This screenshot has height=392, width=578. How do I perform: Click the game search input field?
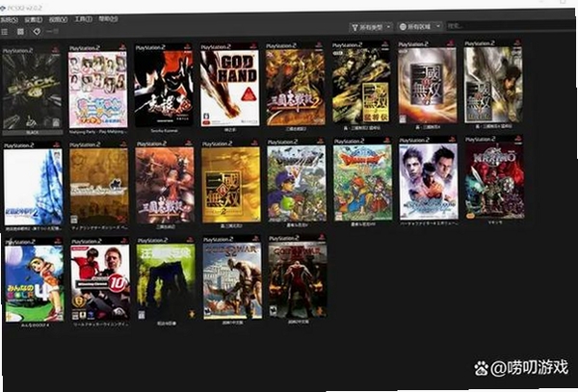point(511,25)
